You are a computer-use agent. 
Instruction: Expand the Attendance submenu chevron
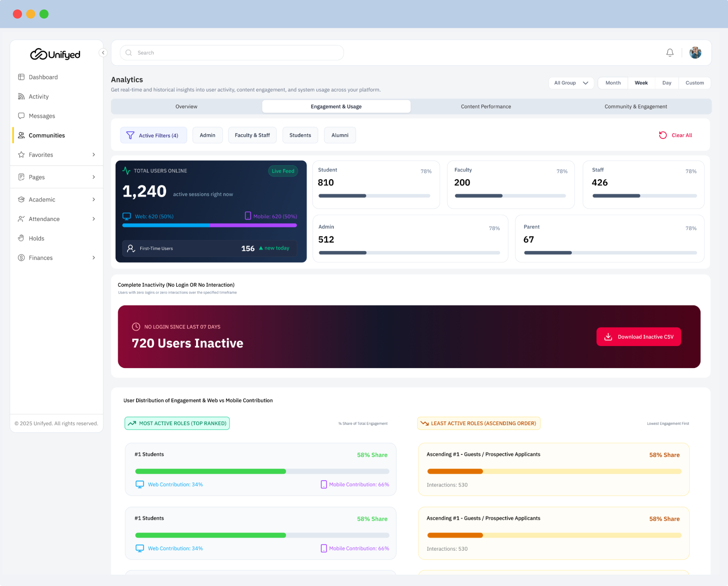pos(94,219)
